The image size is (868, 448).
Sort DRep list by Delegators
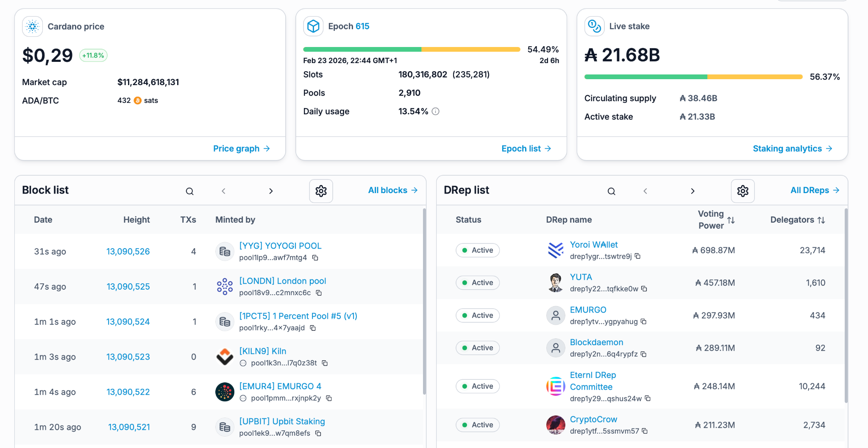click(821, 220)
